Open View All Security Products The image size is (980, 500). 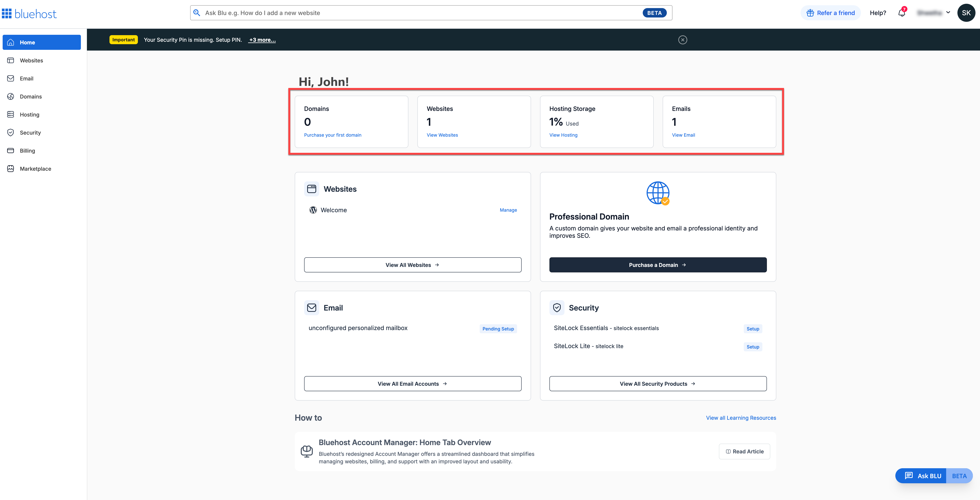pyautogui.click(x=657, y=383)
